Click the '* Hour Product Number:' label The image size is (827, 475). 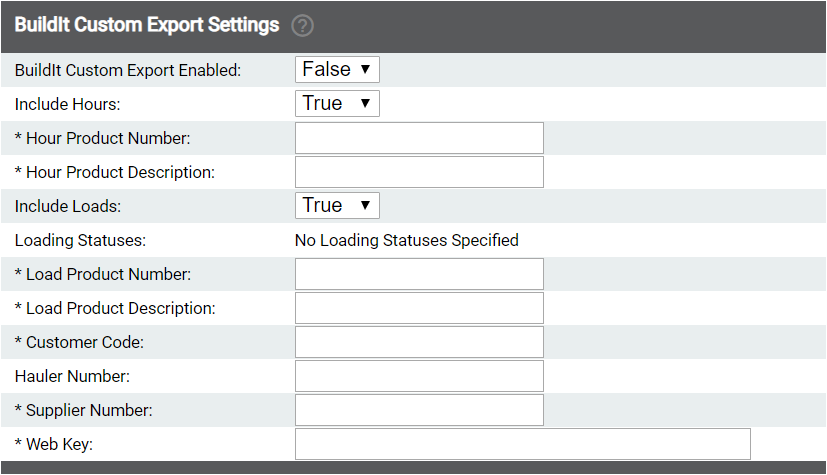(102, 138)
